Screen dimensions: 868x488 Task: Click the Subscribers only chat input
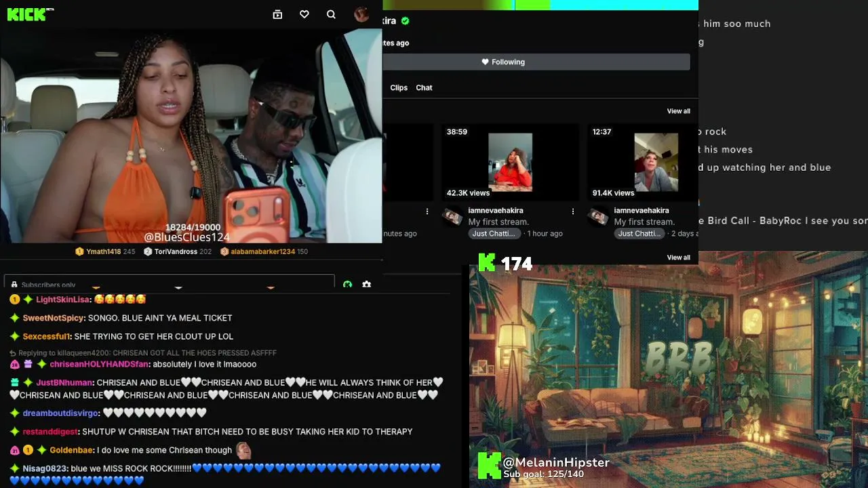[169, 281]
